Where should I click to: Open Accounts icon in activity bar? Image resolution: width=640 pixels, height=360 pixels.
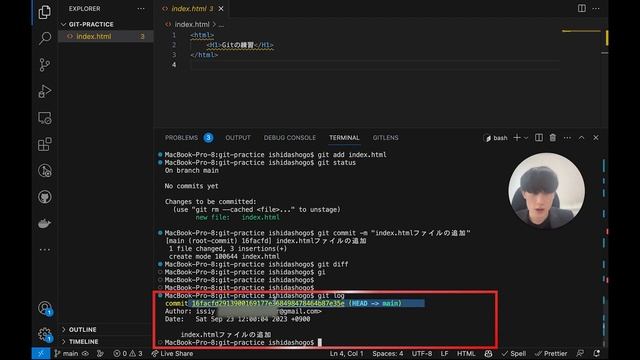pos(44,308)
